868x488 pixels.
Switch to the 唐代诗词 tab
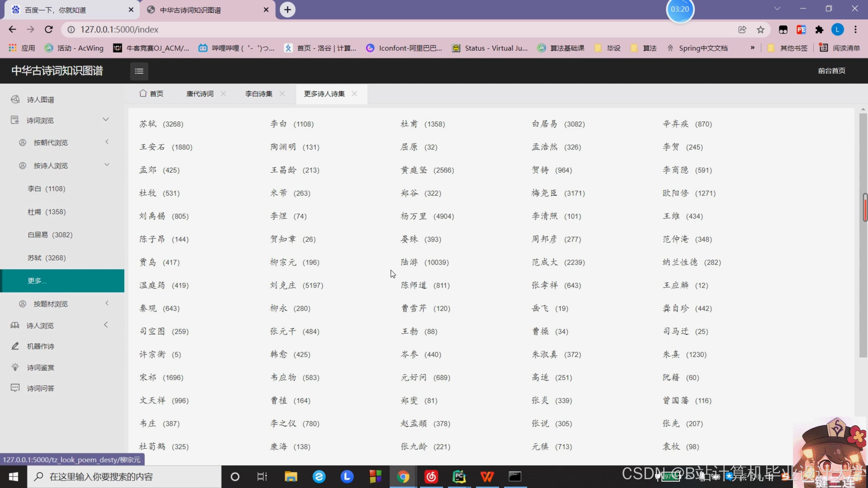tap(200, 94)
